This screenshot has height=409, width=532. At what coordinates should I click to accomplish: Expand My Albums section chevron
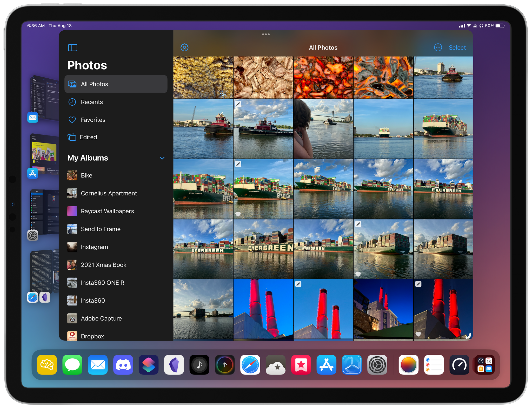(x=163, y=159)
